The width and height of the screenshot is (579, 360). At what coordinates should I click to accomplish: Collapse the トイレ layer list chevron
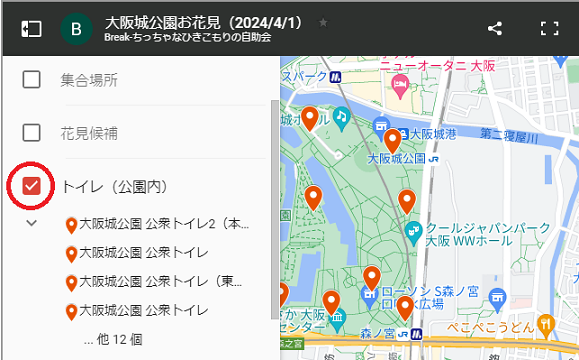pos(32,223)
